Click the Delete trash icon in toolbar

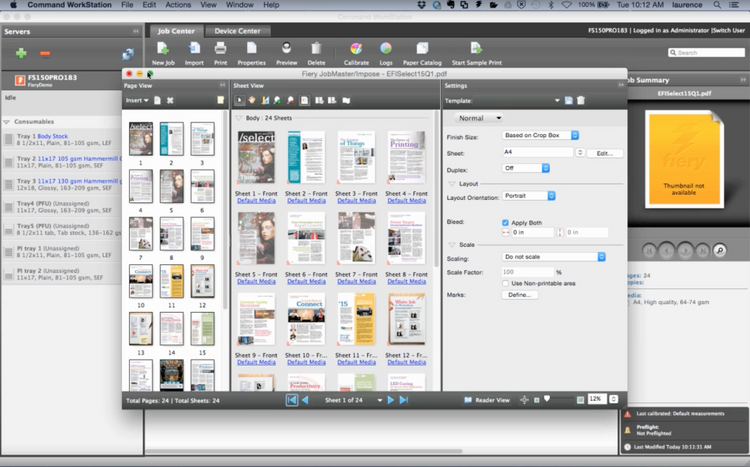[316, 50]
